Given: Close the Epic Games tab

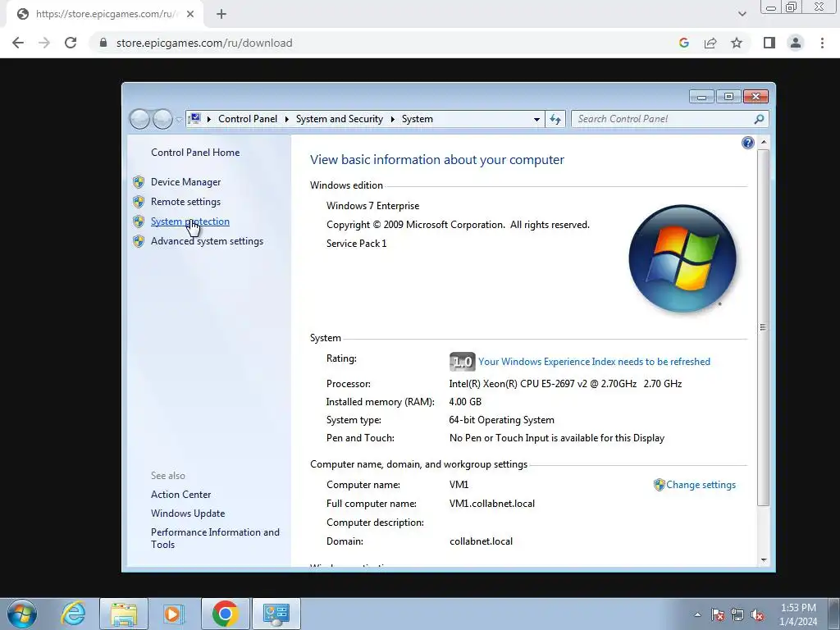Looking at the screenshot, I should (x=190, y=14).
